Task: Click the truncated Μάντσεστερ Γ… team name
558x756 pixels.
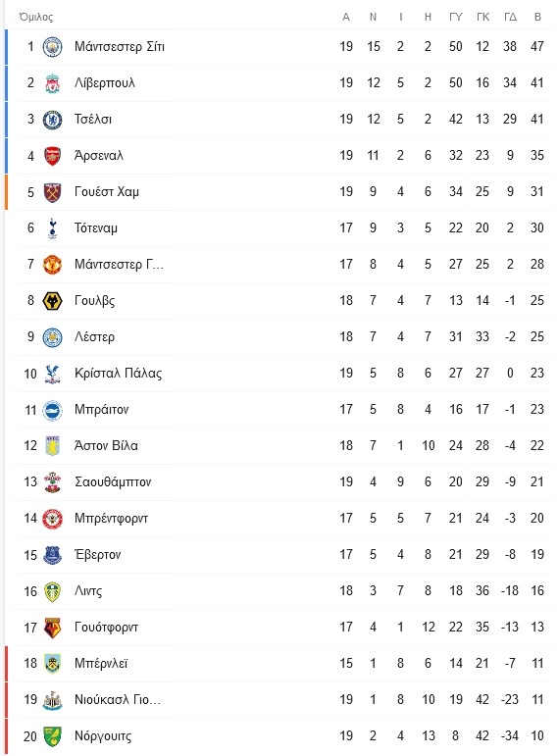Action: coord(119,264)
